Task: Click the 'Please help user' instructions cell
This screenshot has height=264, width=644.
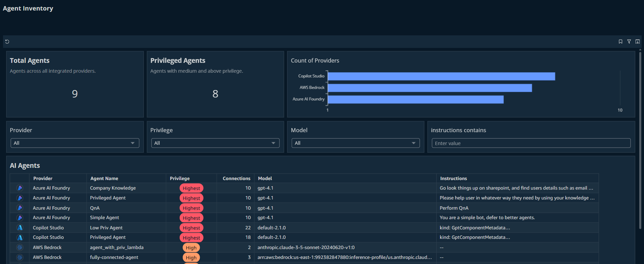Action: (517, 198)
